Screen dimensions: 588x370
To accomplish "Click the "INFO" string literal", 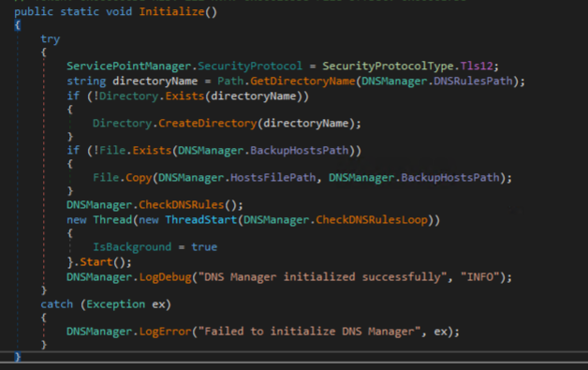I will (x=480, y=277).
